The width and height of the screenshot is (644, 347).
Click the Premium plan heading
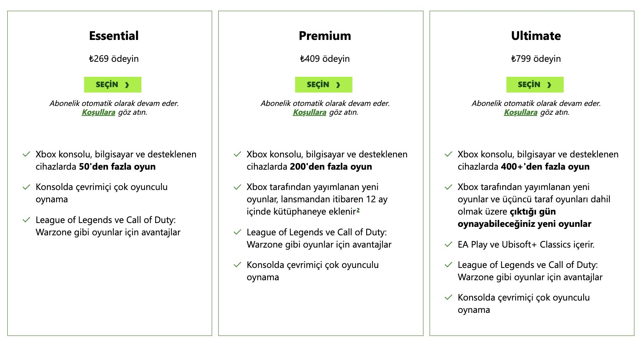(325, 36)
